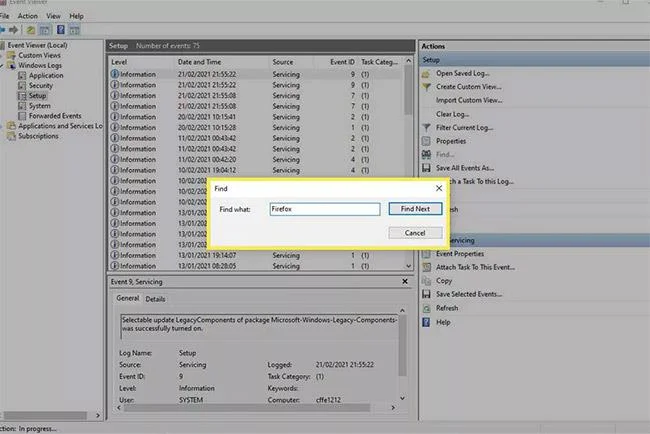Click Import Custom View action

[469, 100]
